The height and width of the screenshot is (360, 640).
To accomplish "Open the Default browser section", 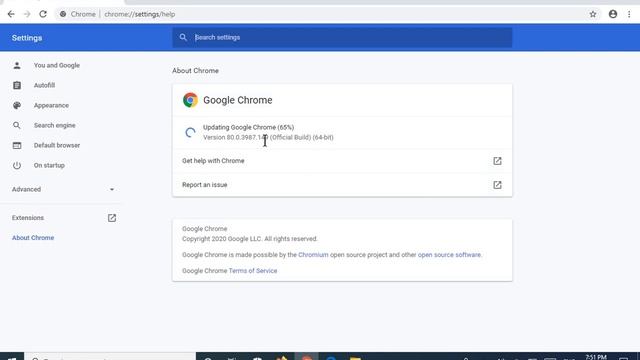I will 57,145.
